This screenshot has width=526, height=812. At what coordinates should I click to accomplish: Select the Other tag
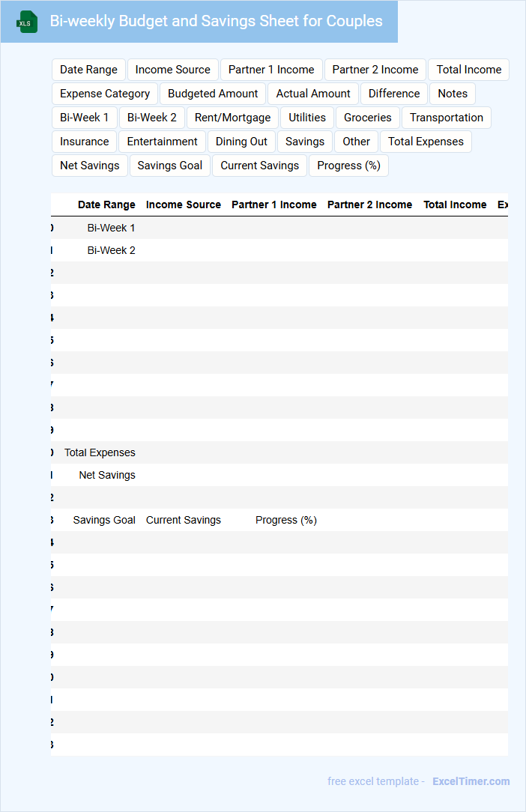[x=356, y=142]
